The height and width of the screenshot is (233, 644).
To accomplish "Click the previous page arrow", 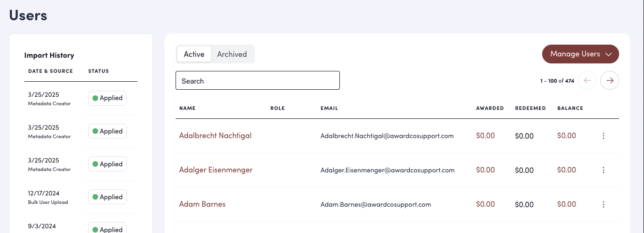I will pyautogui.click(x=587, y=80).
